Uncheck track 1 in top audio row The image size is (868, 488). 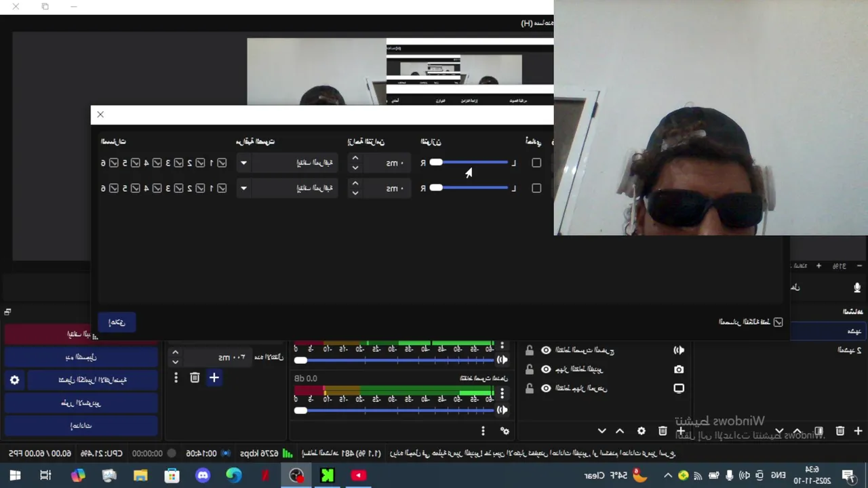click(x=222, y=163)
